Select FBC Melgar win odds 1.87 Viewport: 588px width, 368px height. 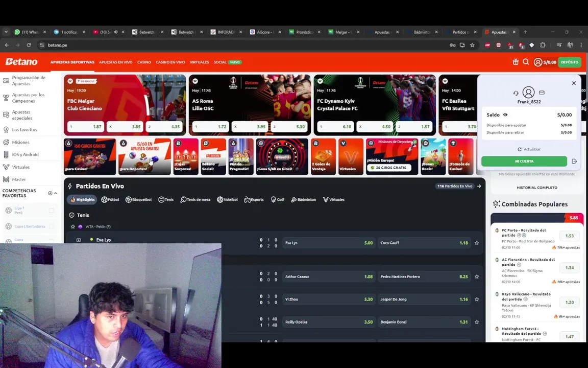click(86, 127)
